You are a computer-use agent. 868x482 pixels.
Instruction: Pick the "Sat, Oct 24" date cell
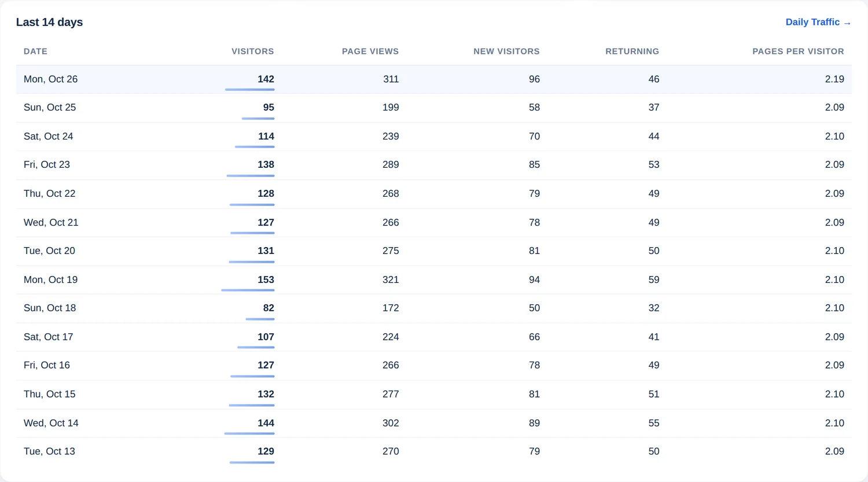coord(49,137)
